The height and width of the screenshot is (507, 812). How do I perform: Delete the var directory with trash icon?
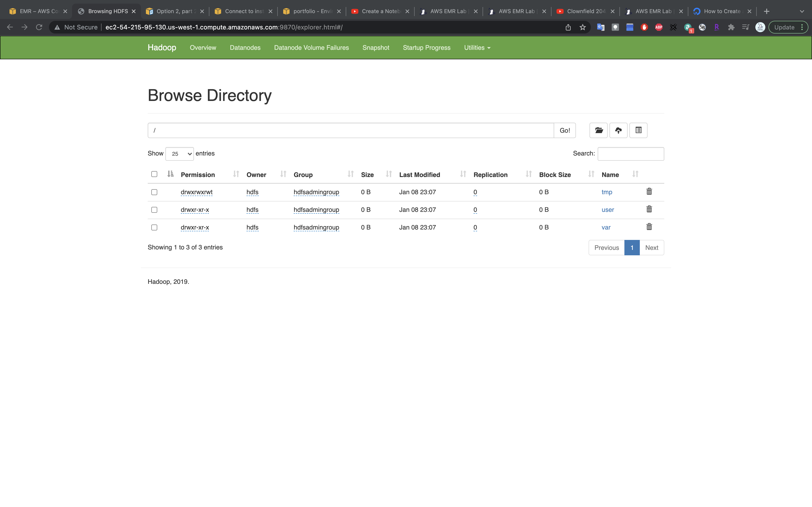[649, 227]
